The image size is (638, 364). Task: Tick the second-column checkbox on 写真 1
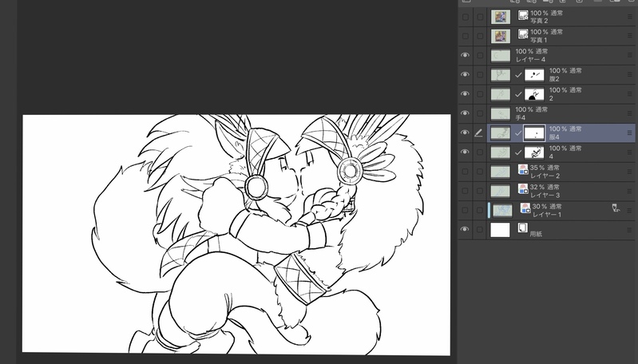[x=480, y=36]
